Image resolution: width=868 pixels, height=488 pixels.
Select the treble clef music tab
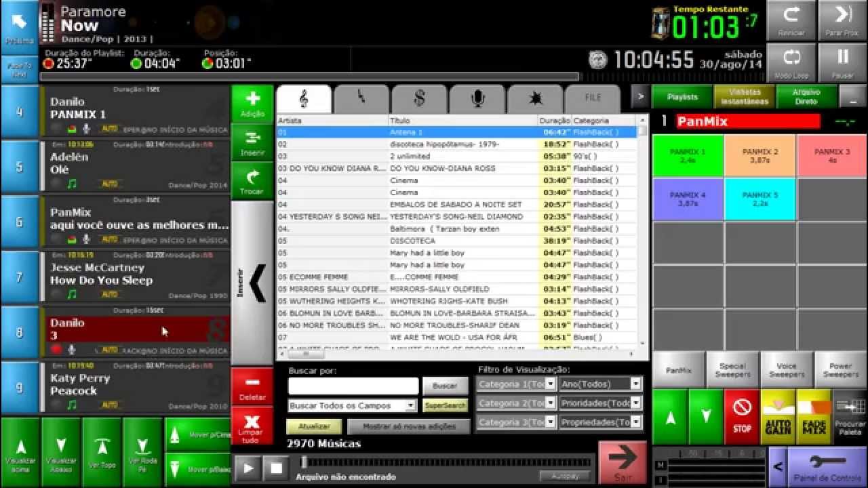click(304, 99)
